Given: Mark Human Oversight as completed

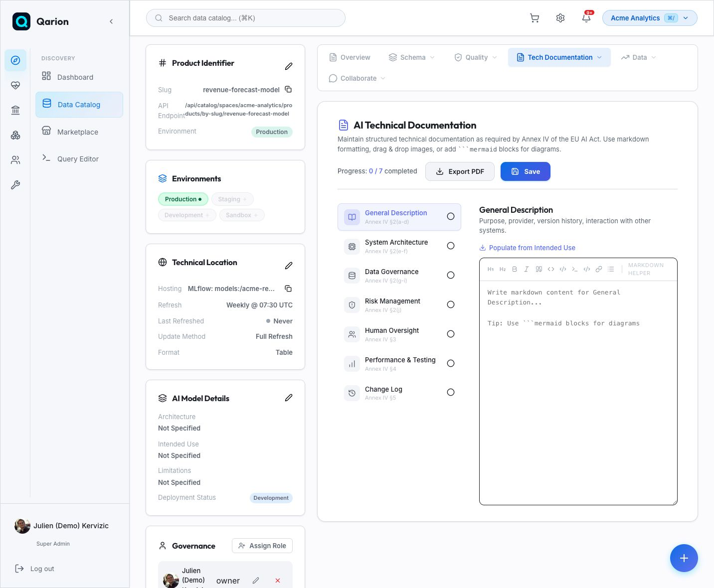Looking at the screenshot, I should [x=451, y=334].
